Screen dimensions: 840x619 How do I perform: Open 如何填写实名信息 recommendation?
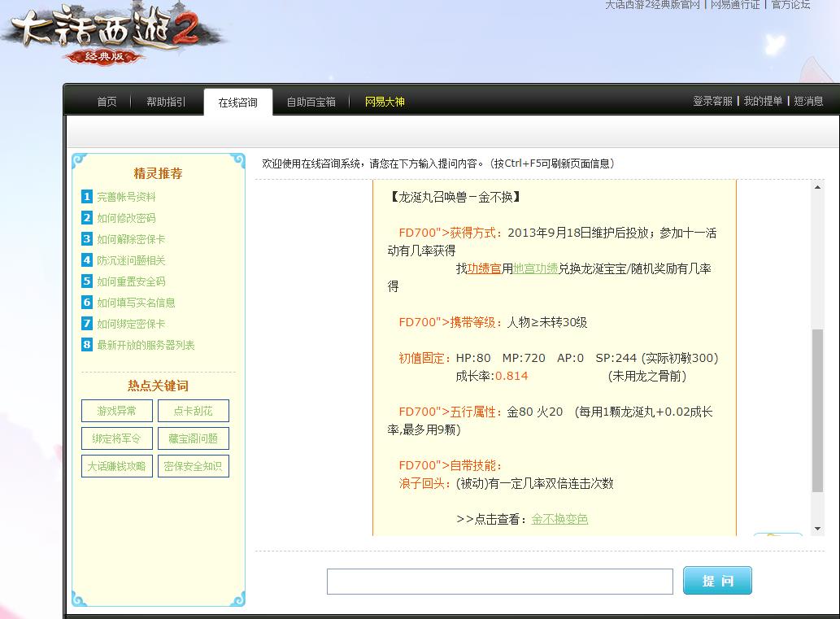click(x=136, y=303)
